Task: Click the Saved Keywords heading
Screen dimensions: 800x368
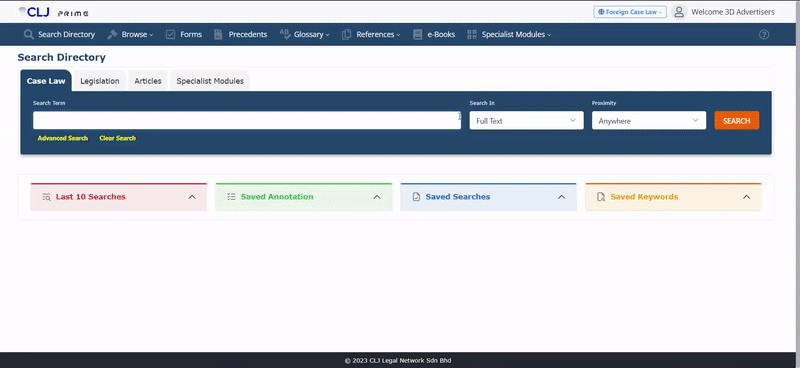Action: tap(644, 197)
